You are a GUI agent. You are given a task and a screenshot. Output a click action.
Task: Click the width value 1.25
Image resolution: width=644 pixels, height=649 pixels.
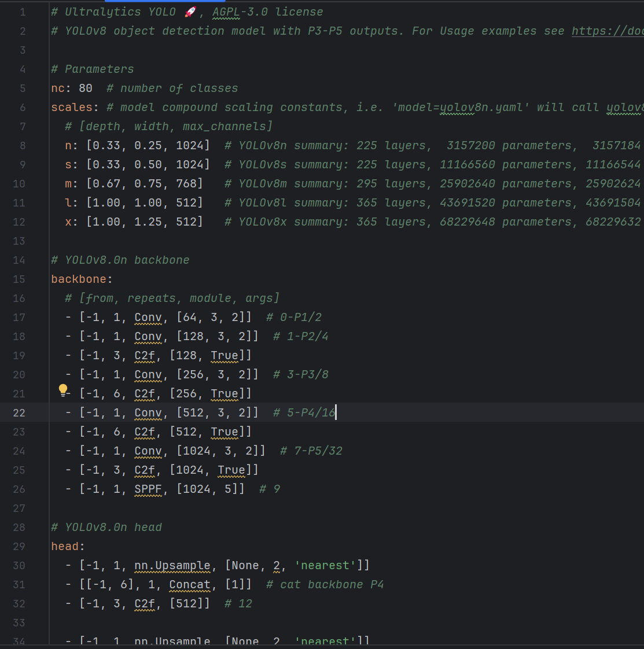pos(148,222)
